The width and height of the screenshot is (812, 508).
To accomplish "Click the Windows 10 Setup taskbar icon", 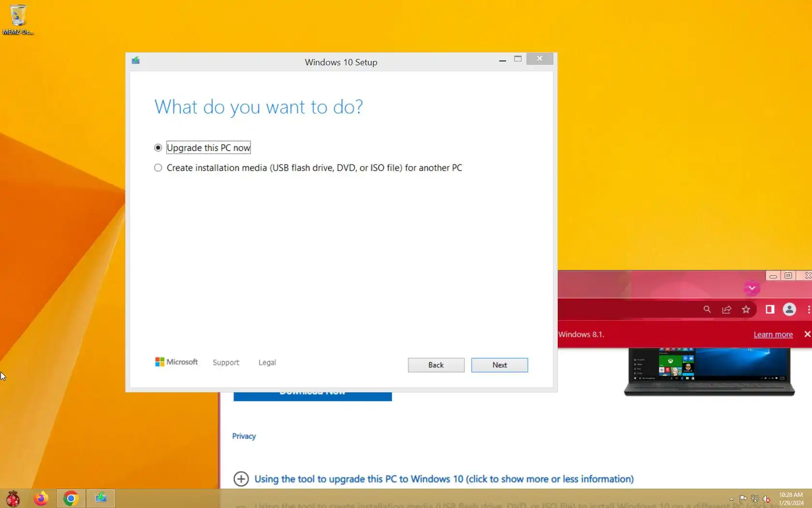I will (x=101, y=498).
